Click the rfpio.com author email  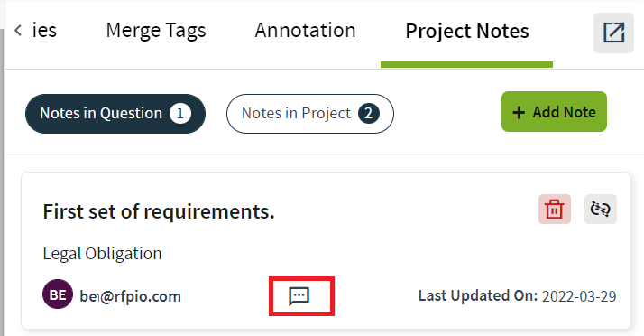[130, 296]
